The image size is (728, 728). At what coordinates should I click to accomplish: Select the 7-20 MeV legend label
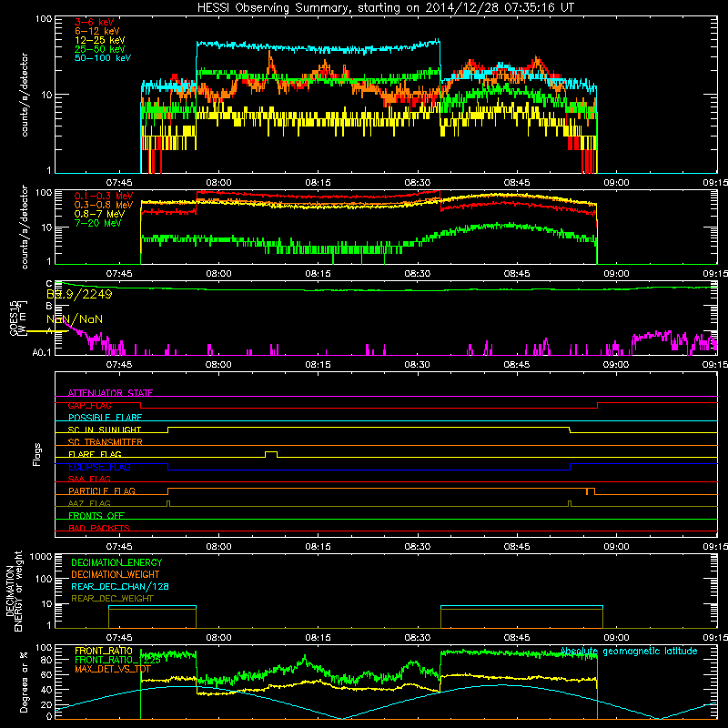[98, 223]
